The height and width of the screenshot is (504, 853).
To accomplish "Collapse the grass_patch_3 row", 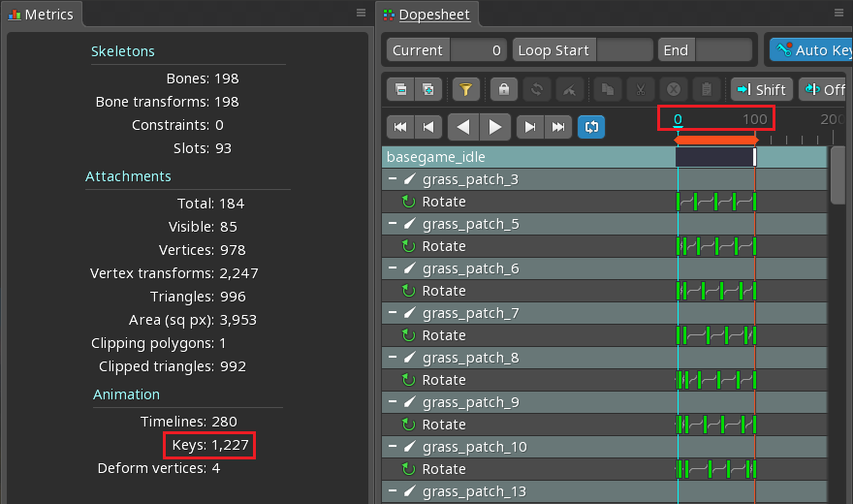I will tap(394, 179).
